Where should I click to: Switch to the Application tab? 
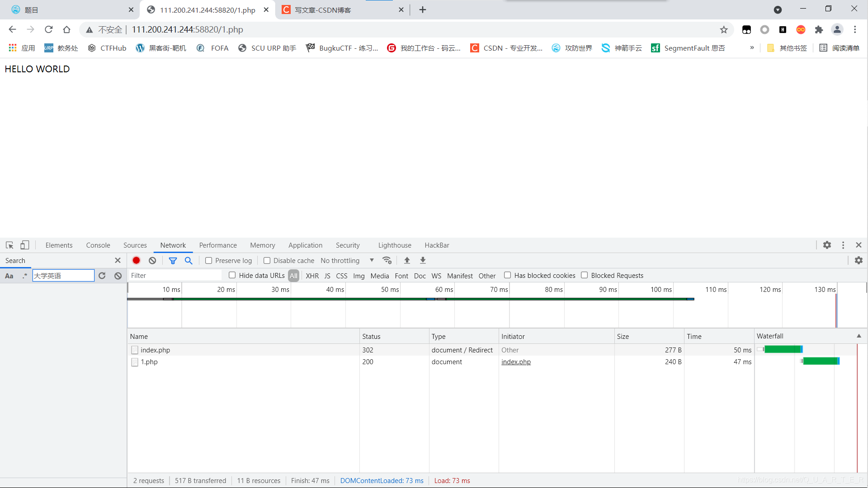[305, 245]
